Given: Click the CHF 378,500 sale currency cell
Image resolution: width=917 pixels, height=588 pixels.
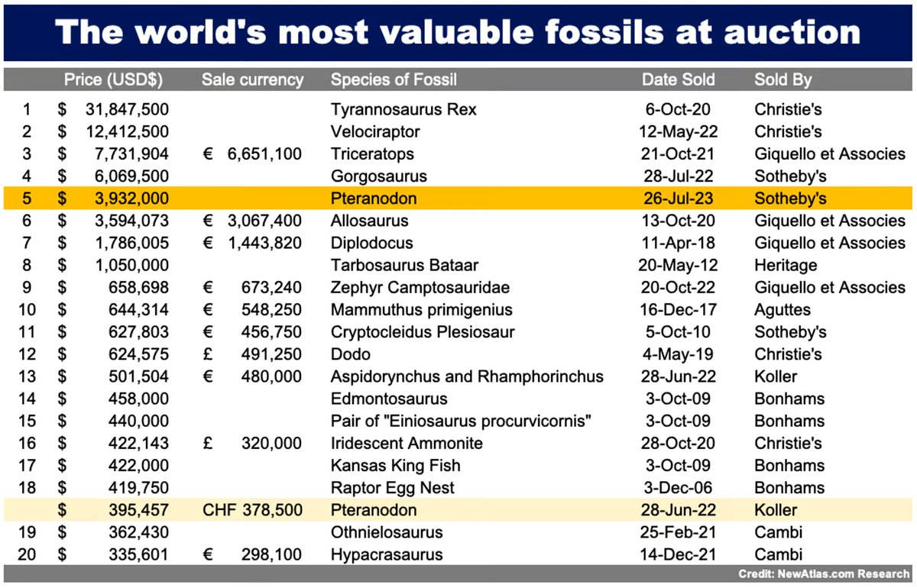Looking at the screenshot, I should tap(252, 510).
